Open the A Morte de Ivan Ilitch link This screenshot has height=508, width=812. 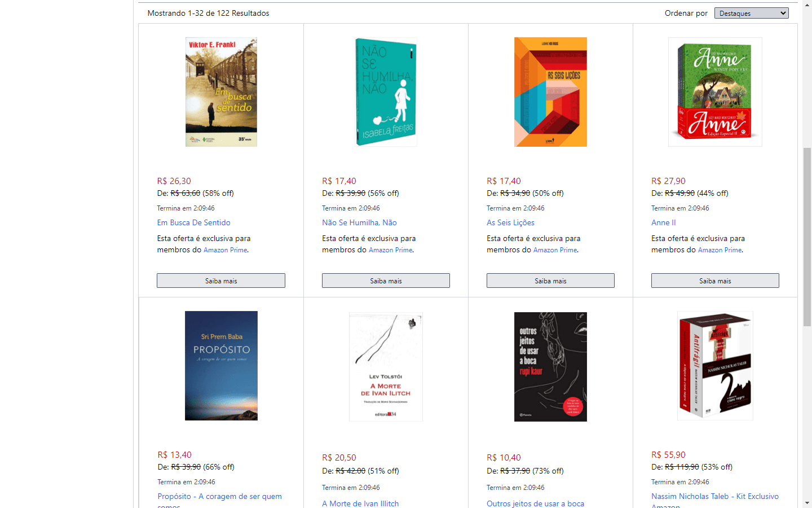[x=360, y=503]
